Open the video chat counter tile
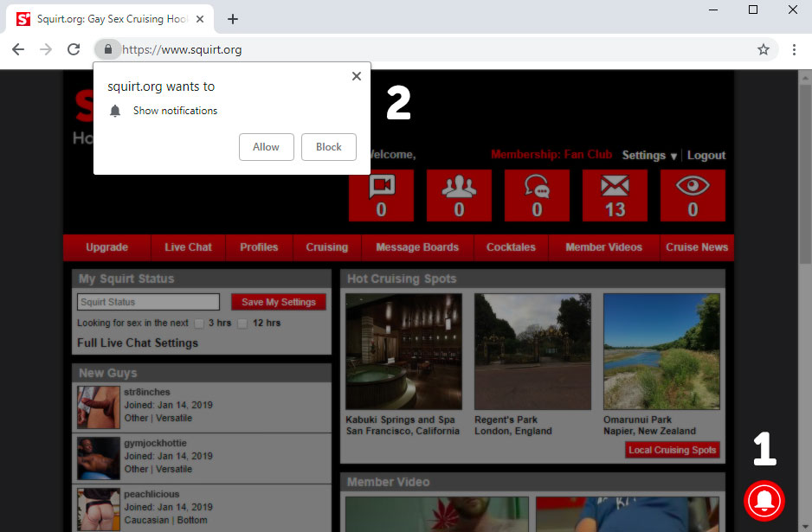812x532 pixels. (x=381, y=195)
